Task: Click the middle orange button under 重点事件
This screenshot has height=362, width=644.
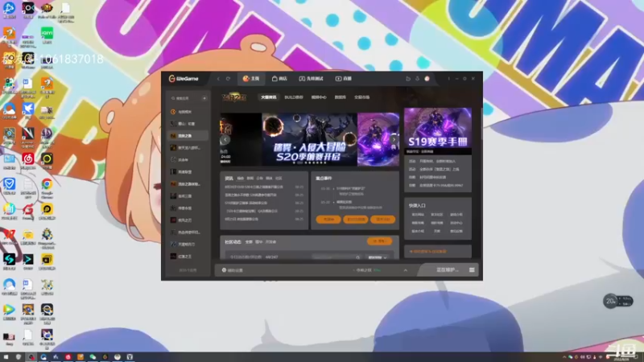Action: pyautogui.click(x=356, y=220)
